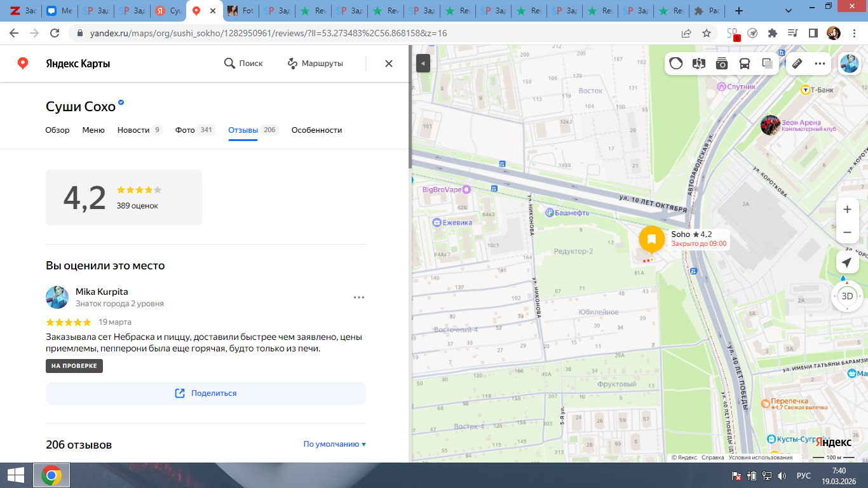Open the Условия использования link
This screenshot has width=868, height=488.
(761, 457)
